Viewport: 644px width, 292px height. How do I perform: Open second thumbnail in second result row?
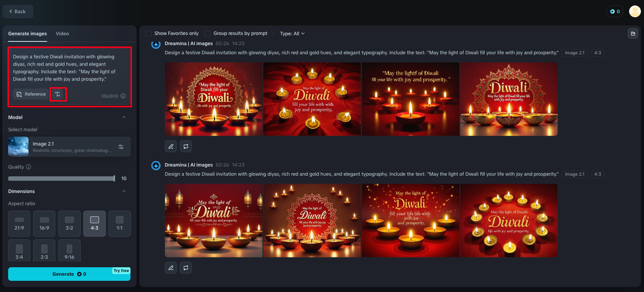click(x=312, y=220)
